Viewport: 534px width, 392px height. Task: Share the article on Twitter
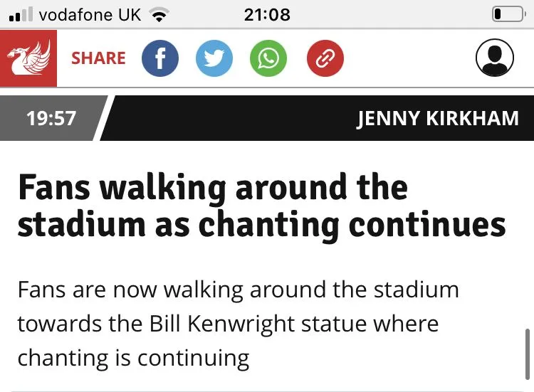214,58
